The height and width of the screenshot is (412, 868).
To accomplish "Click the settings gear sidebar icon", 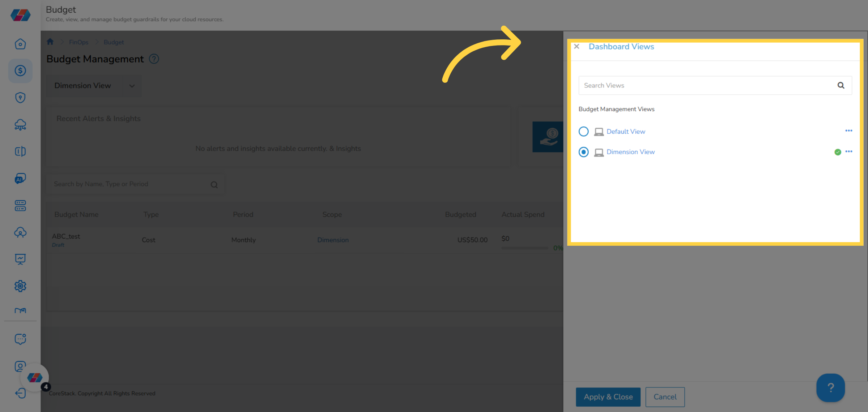I will click(x=20, y=286).
